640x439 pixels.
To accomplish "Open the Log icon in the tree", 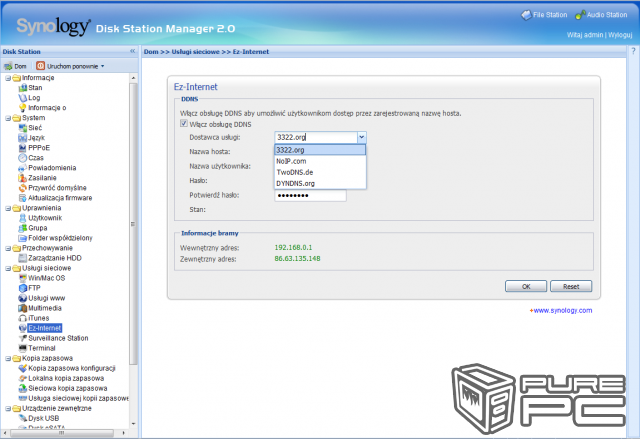I will coord(23,98).
